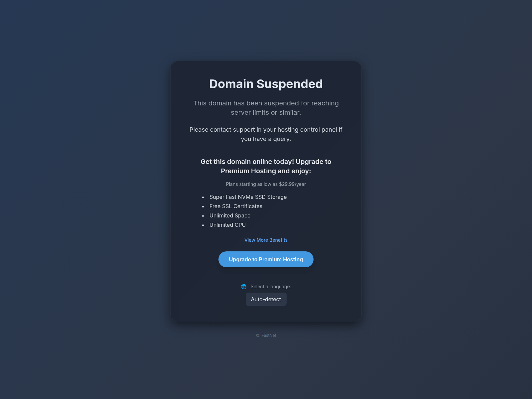Click the suspended for reaching server limits message
This screenshot has height=399, width=532.
[x=266, y=108]
